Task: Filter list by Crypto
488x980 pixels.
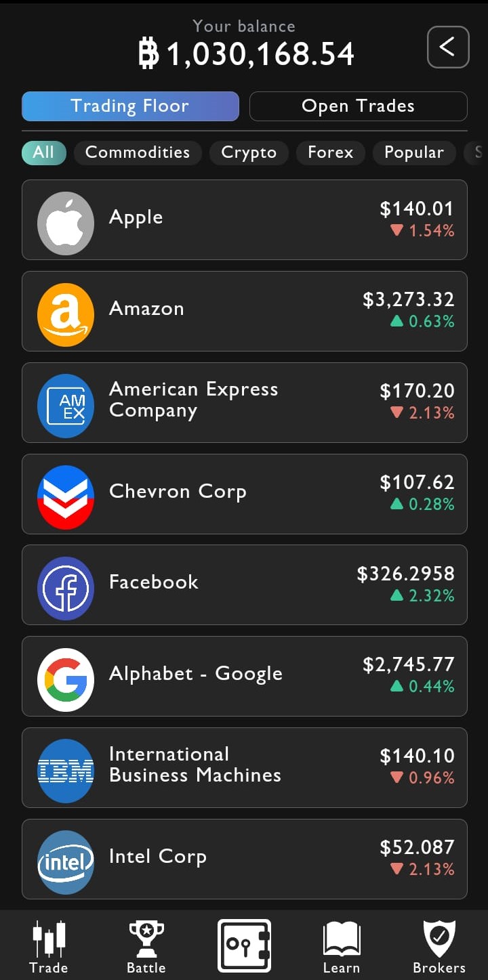Action: [x=249, y=152]
